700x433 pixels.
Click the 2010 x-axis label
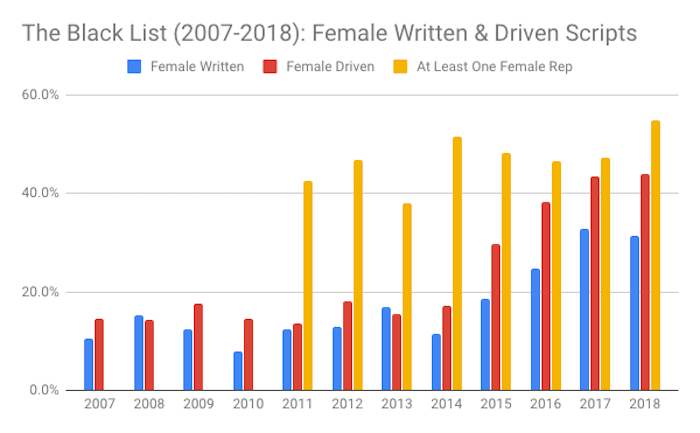(x=248, y=404)
